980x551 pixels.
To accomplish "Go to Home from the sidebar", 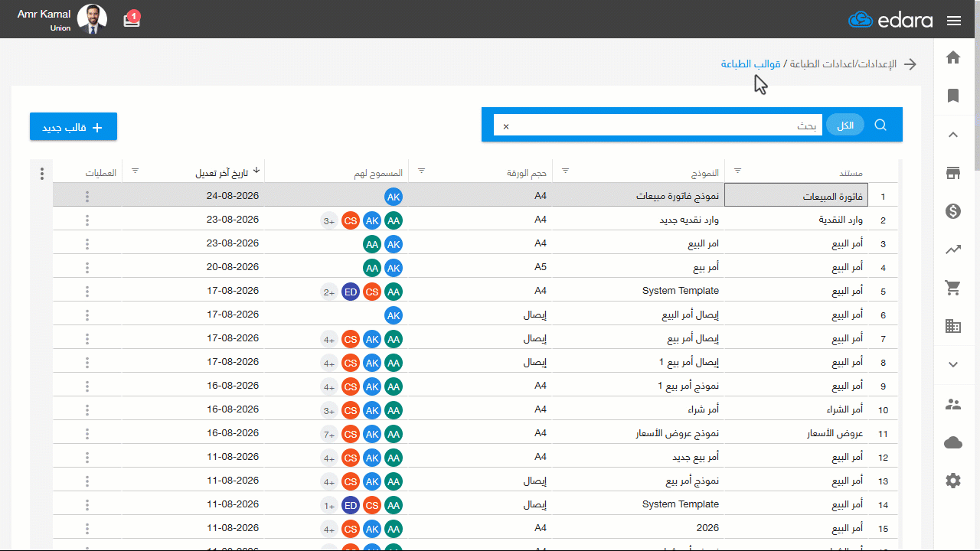I will (953, 57).
